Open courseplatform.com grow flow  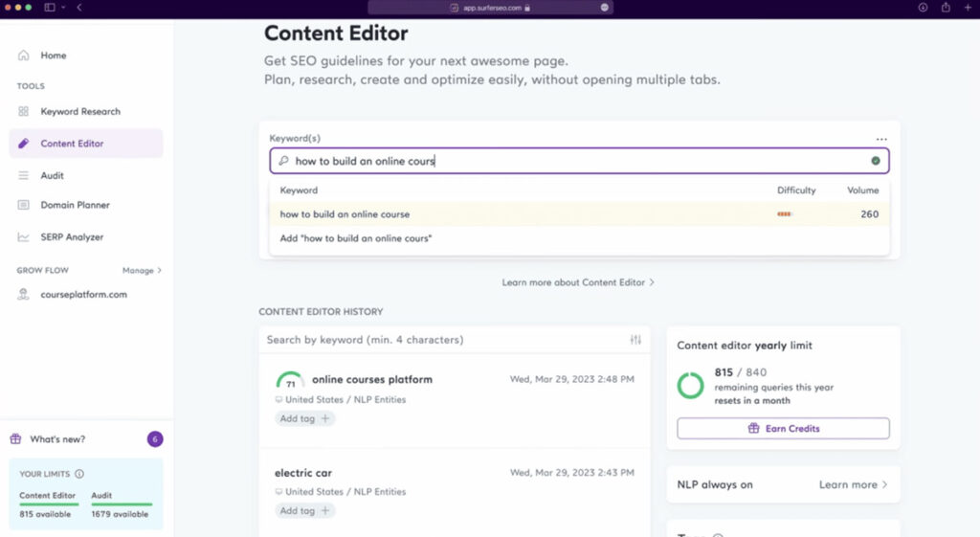tap(84, 294)
